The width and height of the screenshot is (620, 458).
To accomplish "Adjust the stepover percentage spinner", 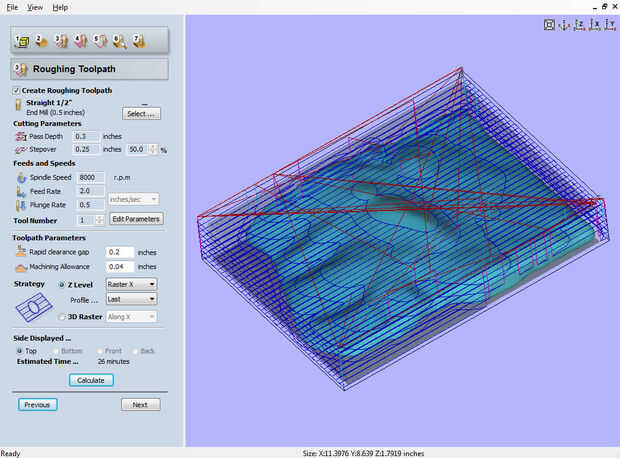I will pos(153,150).
